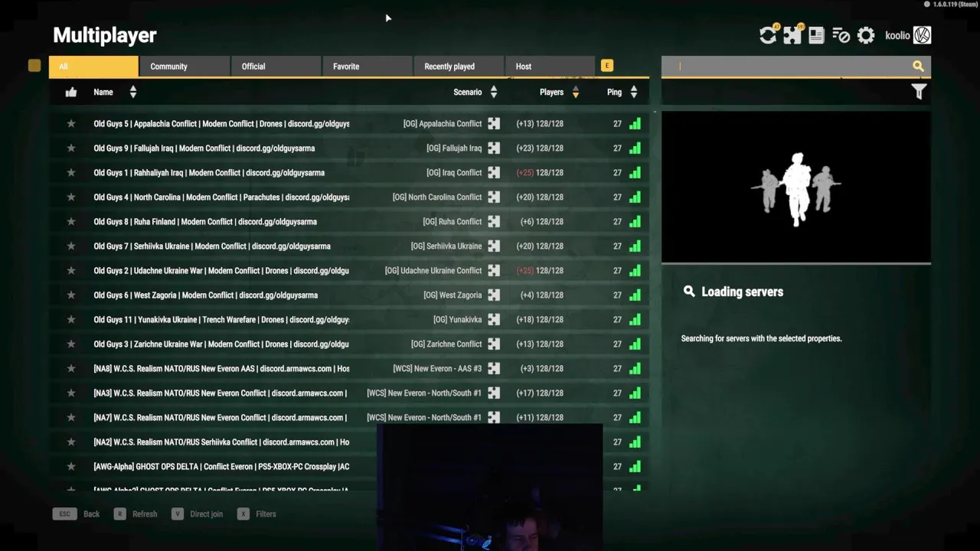Favorite the Old Guys 5 Appalachia server
This screenshot has width=980, height=551.
(71, 123)
